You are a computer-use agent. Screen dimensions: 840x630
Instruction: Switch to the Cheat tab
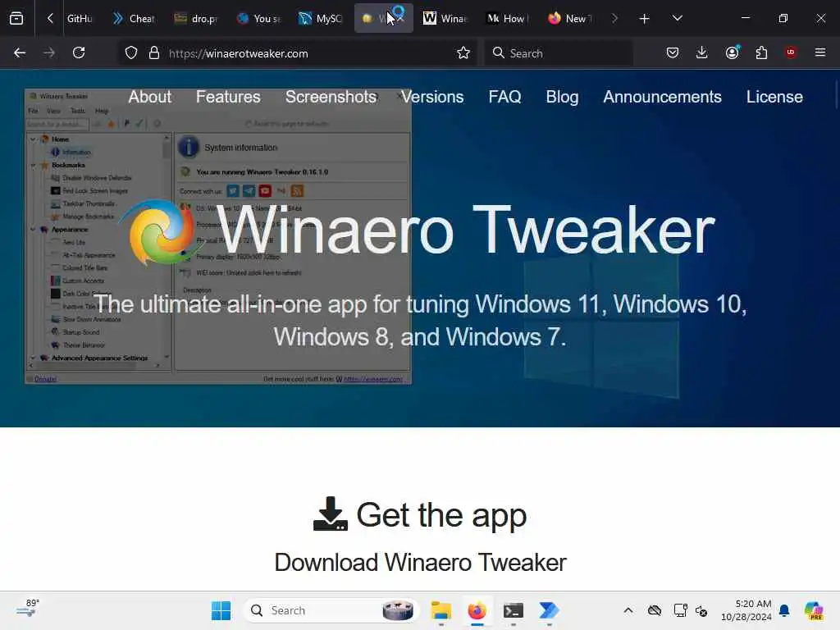(x=134, y=18)
